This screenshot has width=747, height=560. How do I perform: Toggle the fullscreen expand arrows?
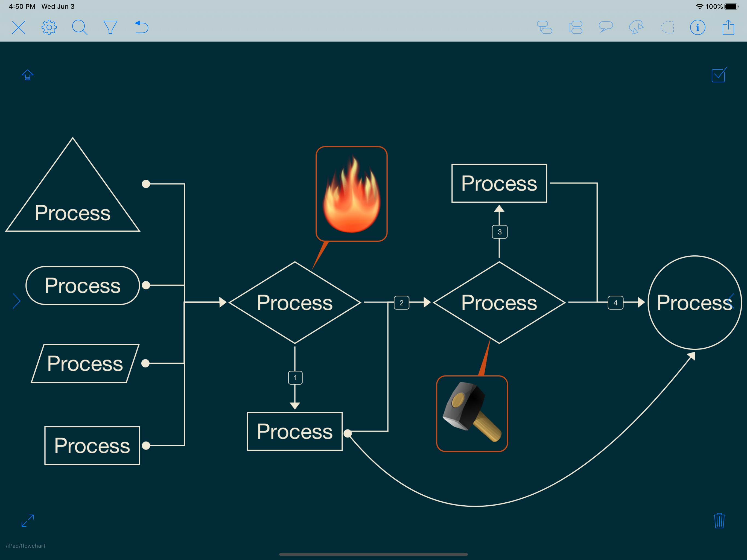pyautogui.click(x=27, y=520)
